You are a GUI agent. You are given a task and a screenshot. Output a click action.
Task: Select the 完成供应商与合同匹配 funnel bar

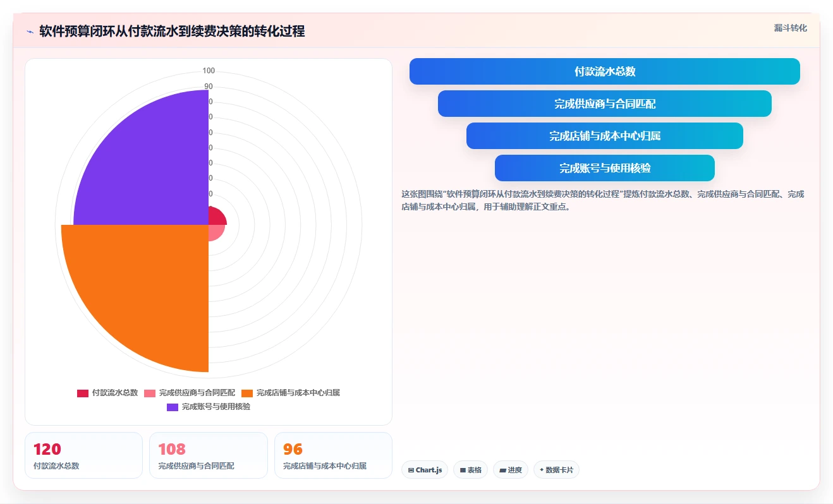coord(604,104)
